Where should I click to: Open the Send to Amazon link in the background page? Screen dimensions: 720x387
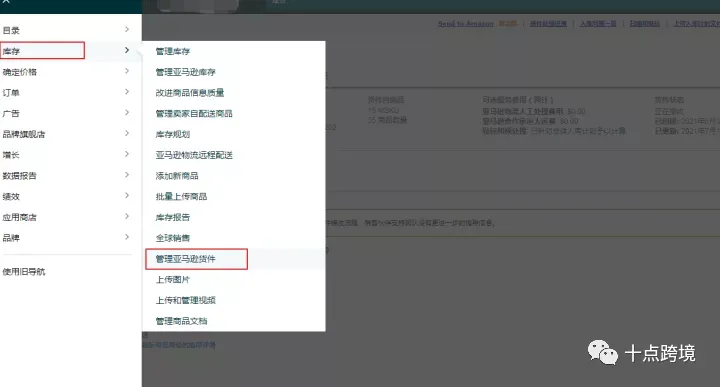click(x=466, y=23)
